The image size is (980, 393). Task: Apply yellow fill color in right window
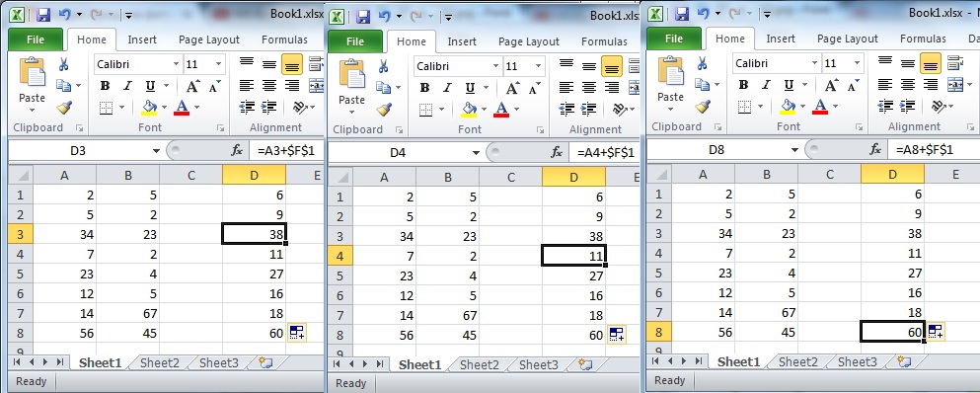point(788,107)
